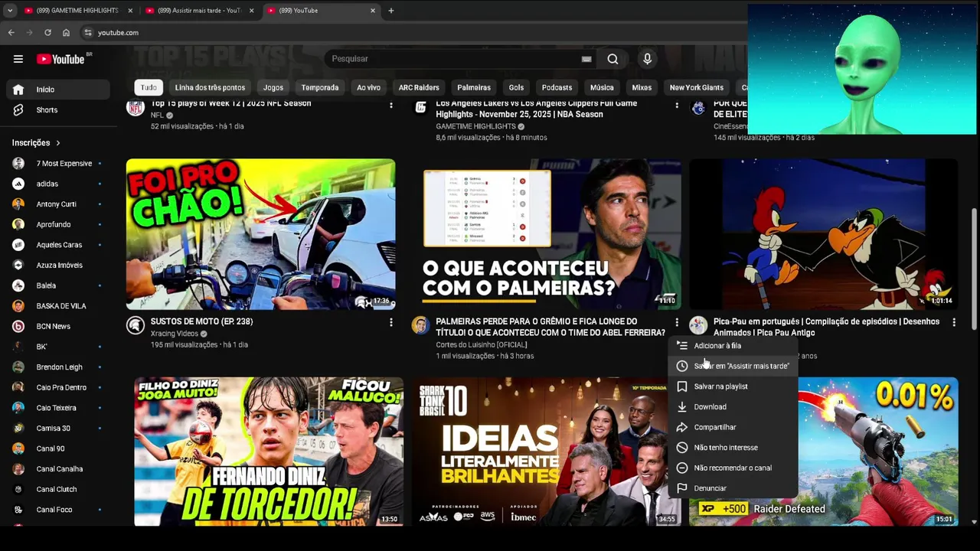
Task: Open Caio Teixeira subscription channel
Action: 58,408
